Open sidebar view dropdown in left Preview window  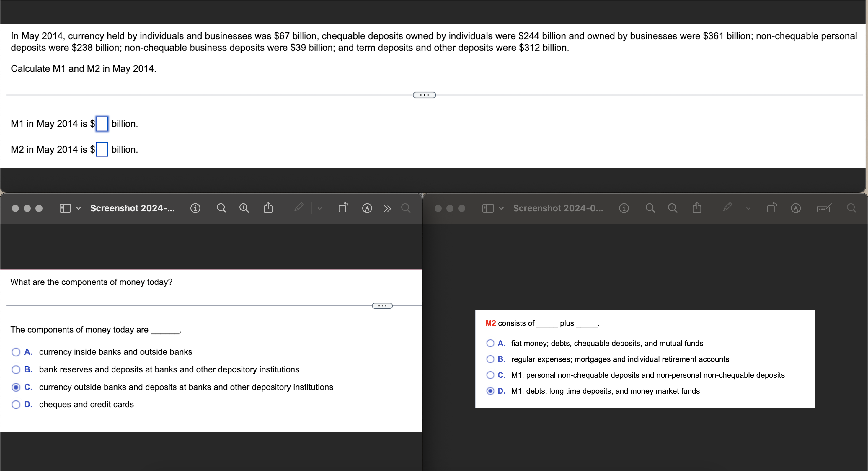click(78, 209)
